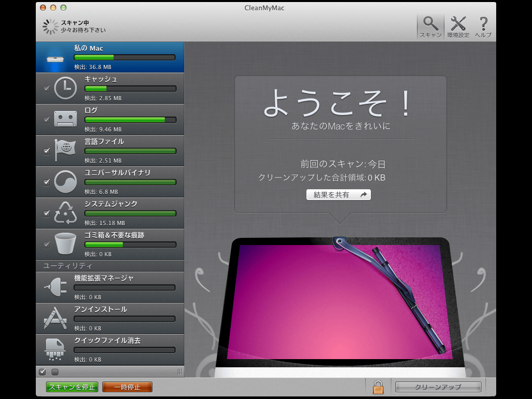Screen dimensions: 532x399
Task: Click the spinning scan progress indicator
Action: 51,27
